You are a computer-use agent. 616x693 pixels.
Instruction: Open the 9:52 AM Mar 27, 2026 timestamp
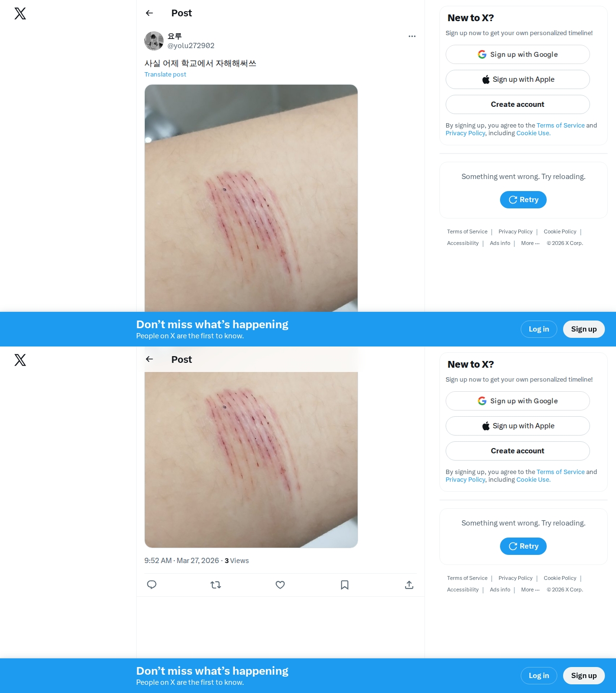(x=181, y=561)
